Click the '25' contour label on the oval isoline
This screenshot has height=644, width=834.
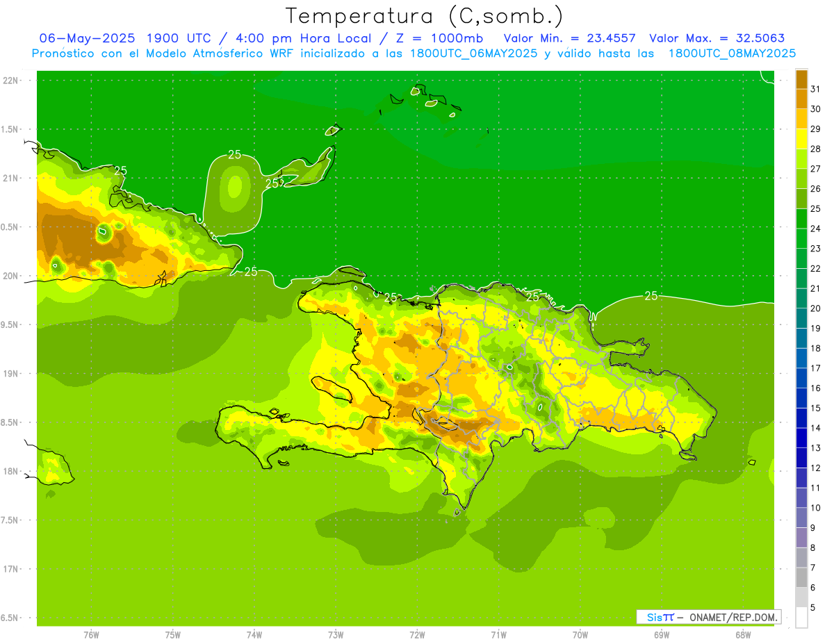pyautogui.click(x=235, y=155)
